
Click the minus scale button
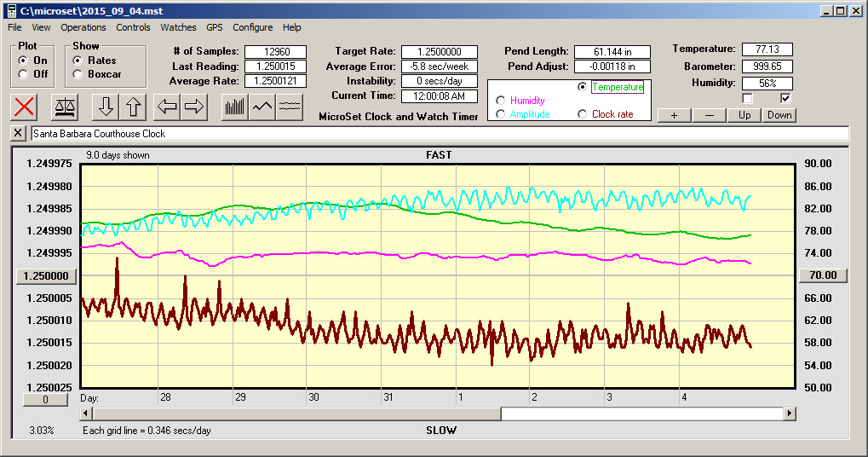click(709, 115)
